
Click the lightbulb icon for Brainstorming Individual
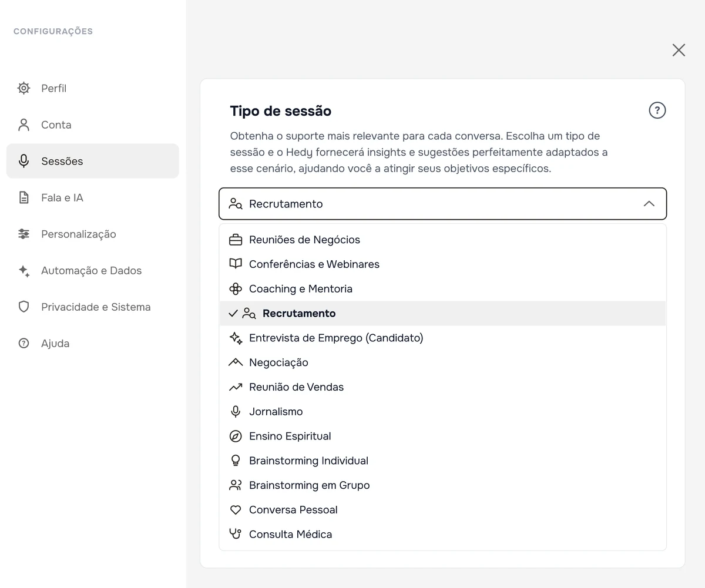236,461
